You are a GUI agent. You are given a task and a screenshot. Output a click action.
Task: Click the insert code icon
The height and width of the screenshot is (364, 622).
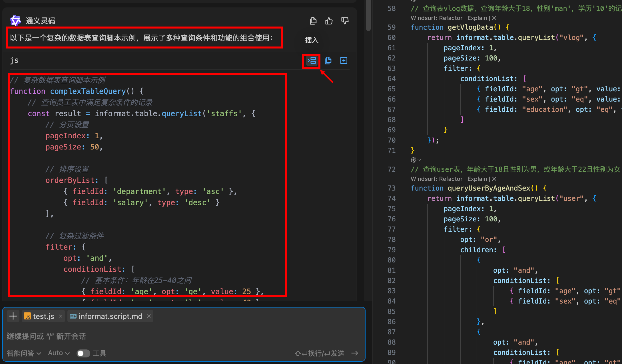pos(312,61)
